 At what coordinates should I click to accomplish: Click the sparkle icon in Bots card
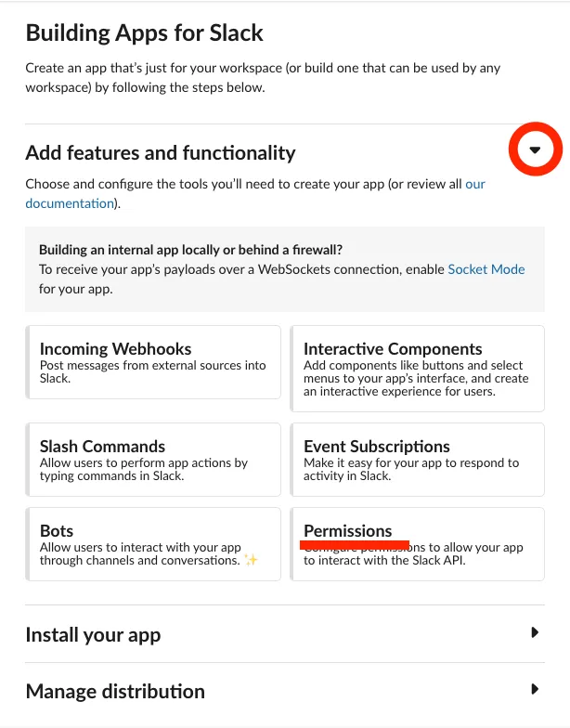[251, 560]
